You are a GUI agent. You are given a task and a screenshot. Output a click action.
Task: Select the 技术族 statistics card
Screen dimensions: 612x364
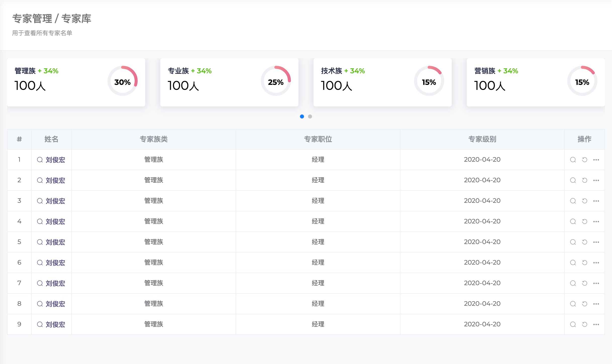[382, 82]
